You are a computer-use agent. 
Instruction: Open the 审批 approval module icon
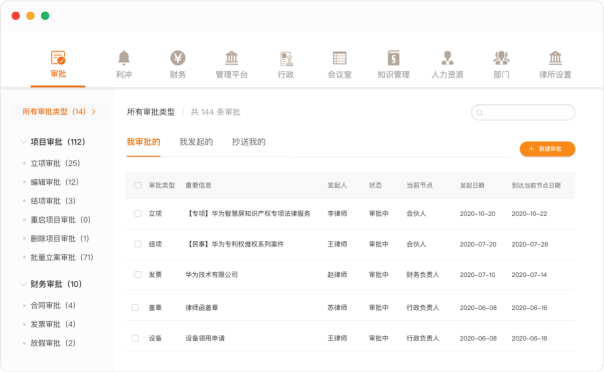pos(58,58)
